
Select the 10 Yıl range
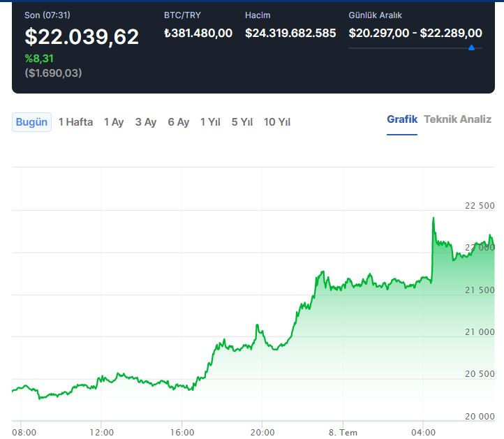coord(277,122)
